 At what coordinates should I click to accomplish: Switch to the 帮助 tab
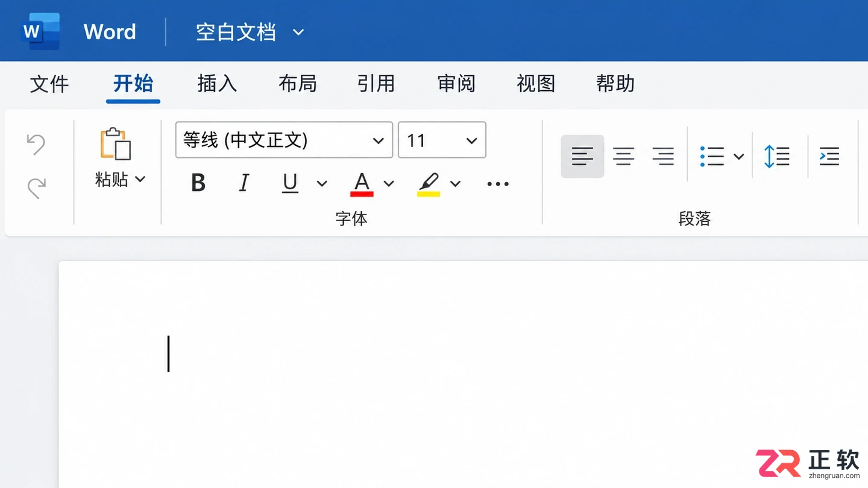point(615,84)
